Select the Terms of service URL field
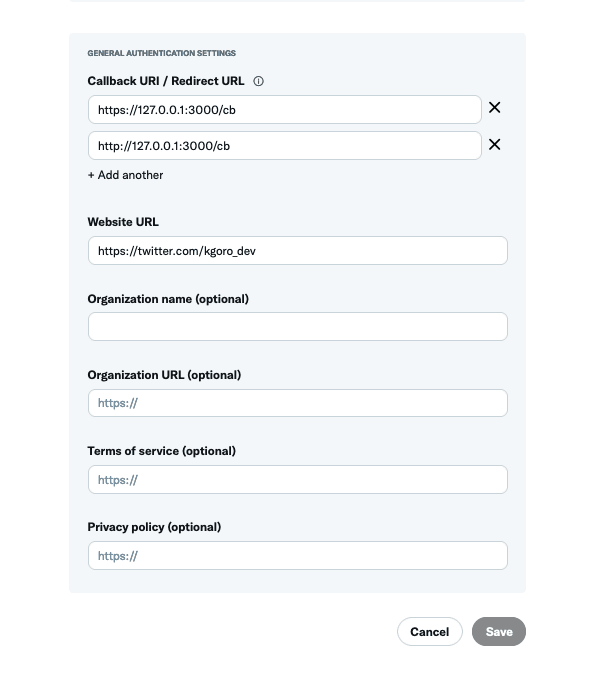Viewport: 602px width, 681px height. click(x=298, y=479)
